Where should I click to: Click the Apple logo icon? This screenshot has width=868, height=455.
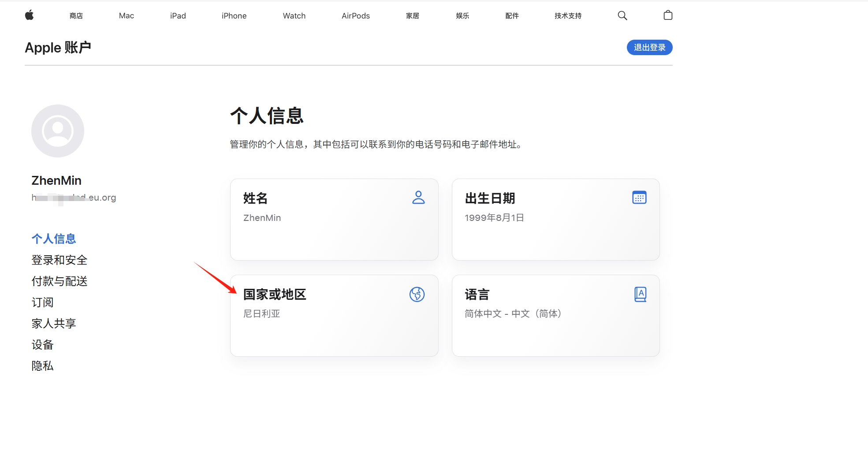30,15
